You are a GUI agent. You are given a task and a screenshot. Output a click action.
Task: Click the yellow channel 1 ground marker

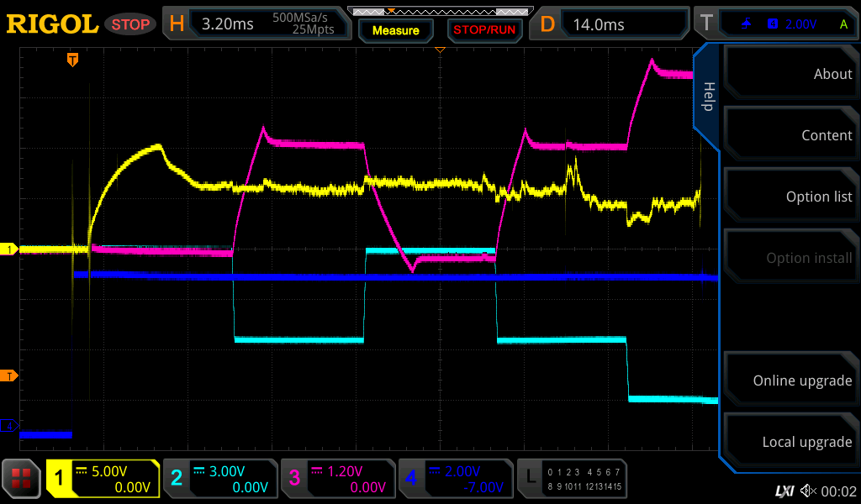[10, 249]
